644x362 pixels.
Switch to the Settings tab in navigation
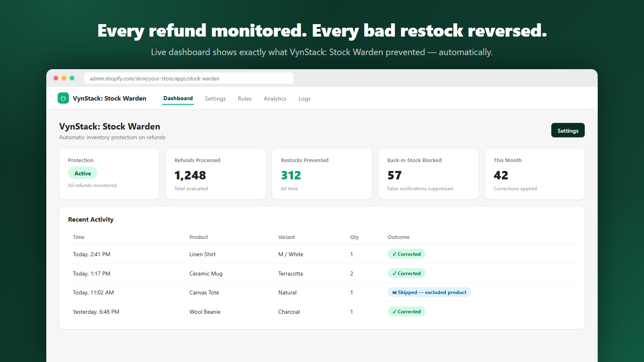pos(215,99)
